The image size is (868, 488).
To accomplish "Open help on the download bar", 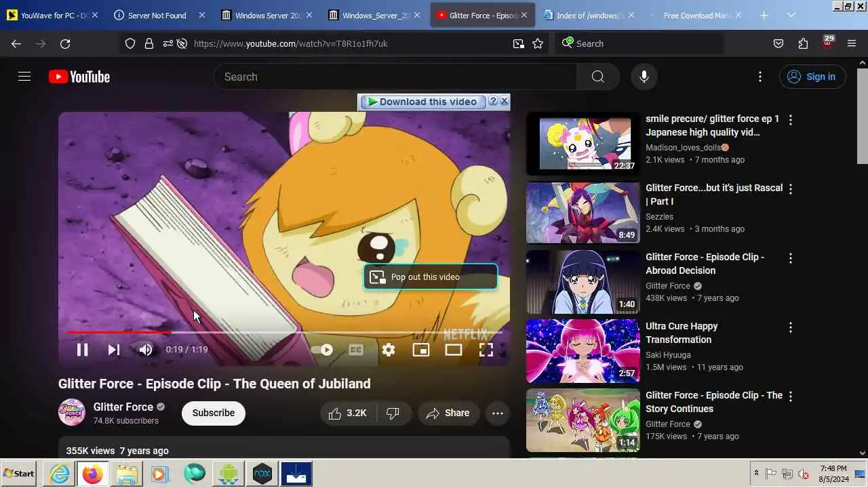I will (x=493, y=101).
